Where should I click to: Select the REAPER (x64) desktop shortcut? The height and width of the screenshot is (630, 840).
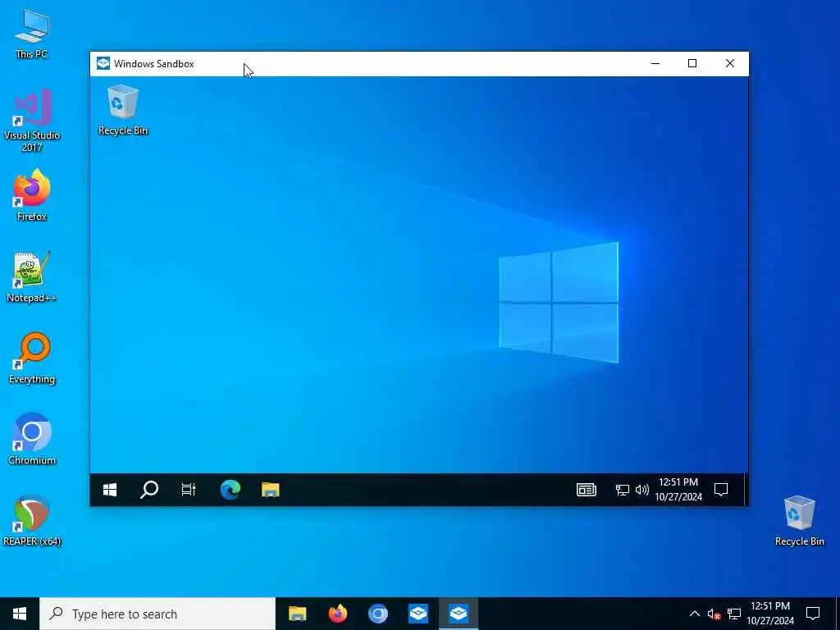(32, 521)
